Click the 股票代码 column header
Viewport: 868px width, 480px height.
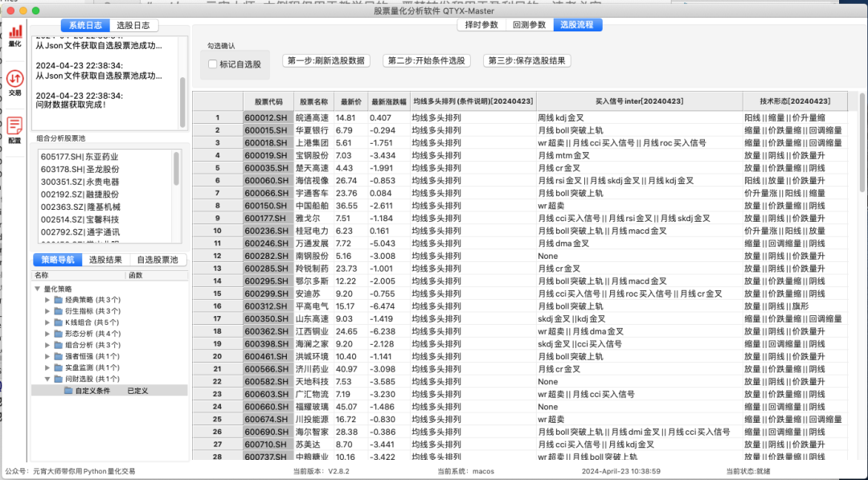point(268,101)
